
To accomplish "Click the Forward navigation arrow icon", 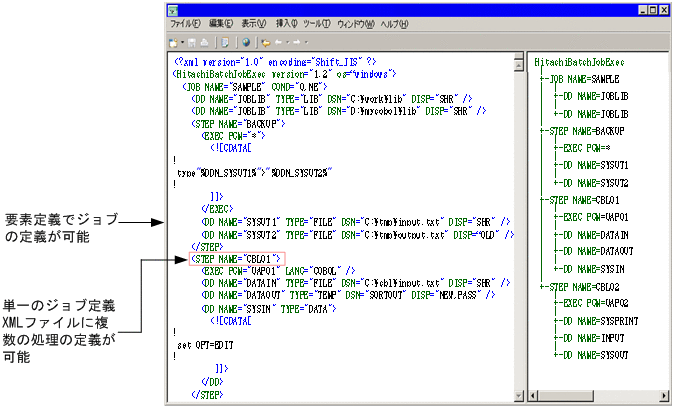I will [x=298, y=42].
